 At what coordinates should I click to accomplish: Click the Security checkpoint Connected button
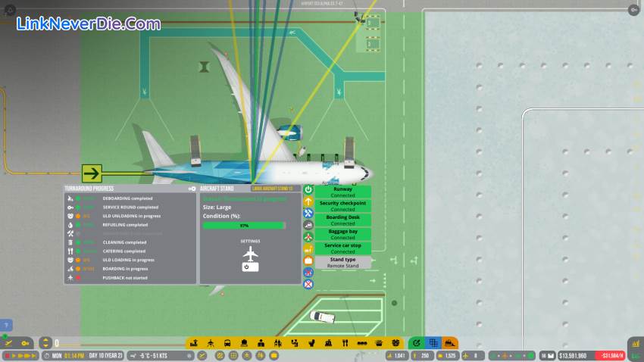click(343, 206)
